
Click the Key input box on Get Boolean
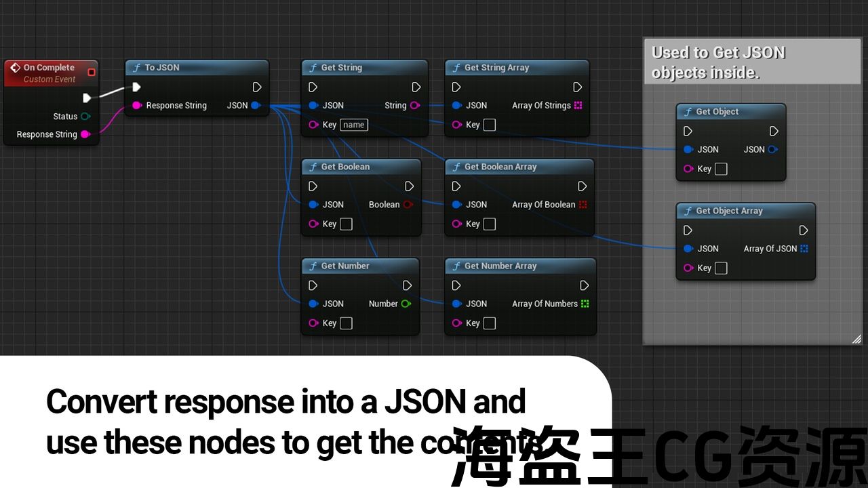tap(346, 224)
